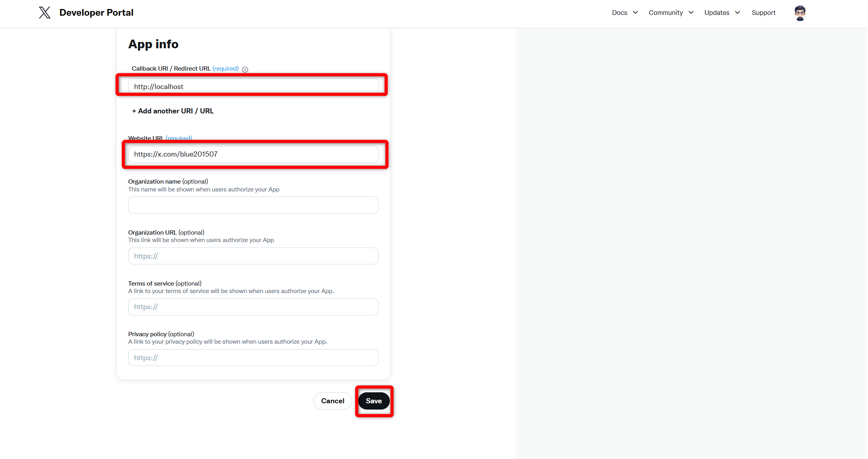
Task: Expand the Updates chevron arrow
Action: (737, 13)
